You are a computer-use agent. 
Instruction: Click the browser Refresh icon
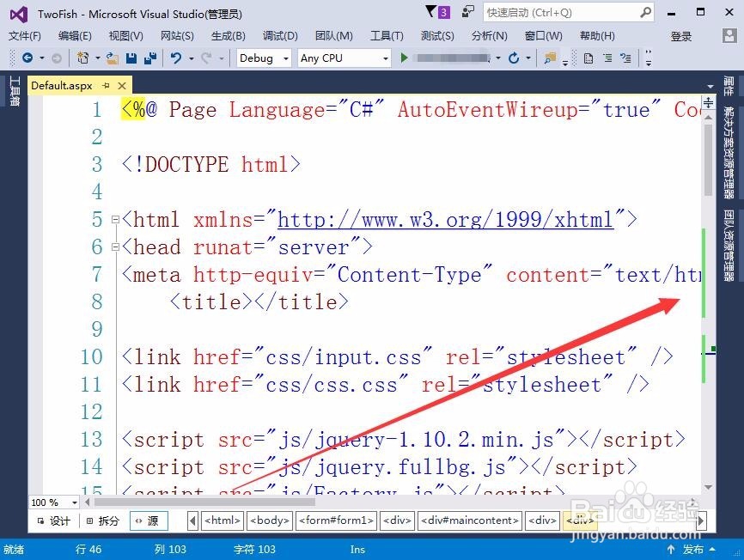coord(514,58)
